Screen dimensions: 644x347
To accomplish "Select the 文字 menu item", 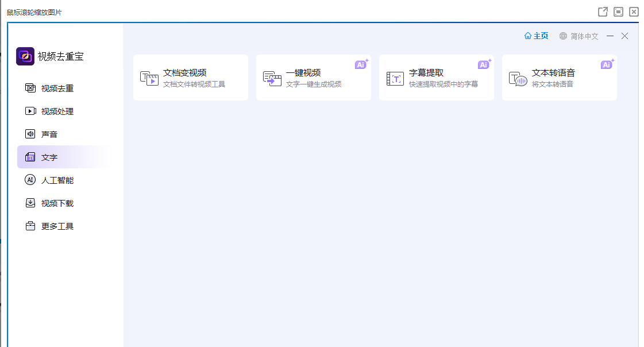I will click(49, 157).
